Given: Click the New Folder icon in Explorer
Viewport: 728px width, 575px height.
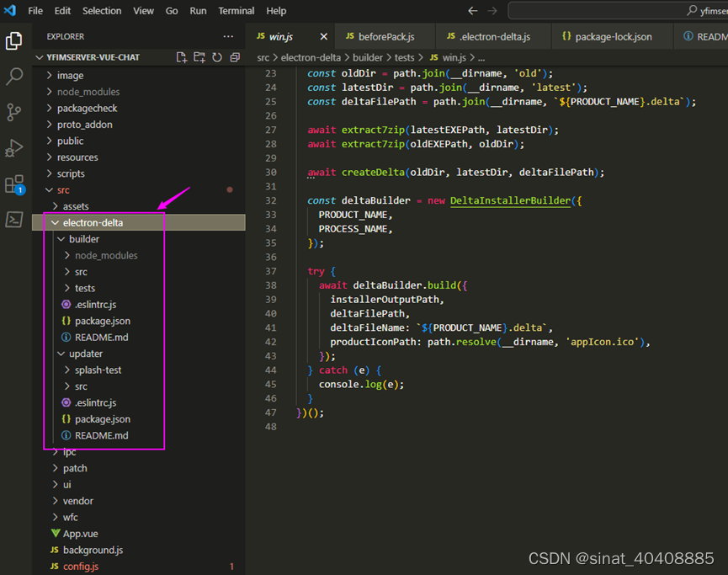Looking at the screenshot, I should (199, 57).
